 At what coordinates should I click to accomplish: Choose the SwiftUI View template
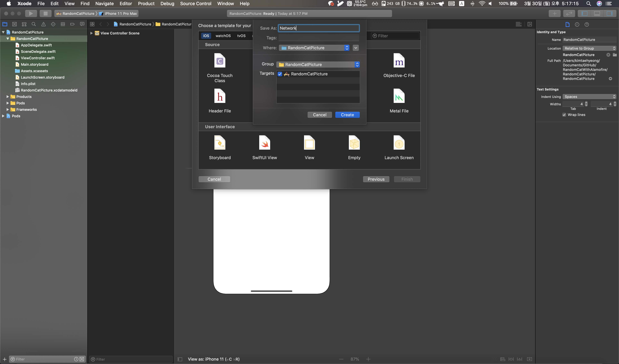click(265, 148)
